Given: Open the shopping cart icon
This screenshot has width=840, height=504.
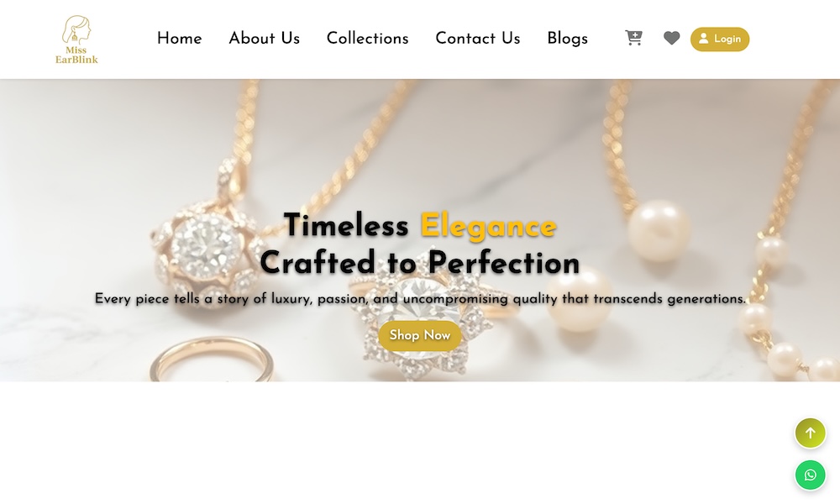Looking at the screenshot, I should (x=633, y=38).
